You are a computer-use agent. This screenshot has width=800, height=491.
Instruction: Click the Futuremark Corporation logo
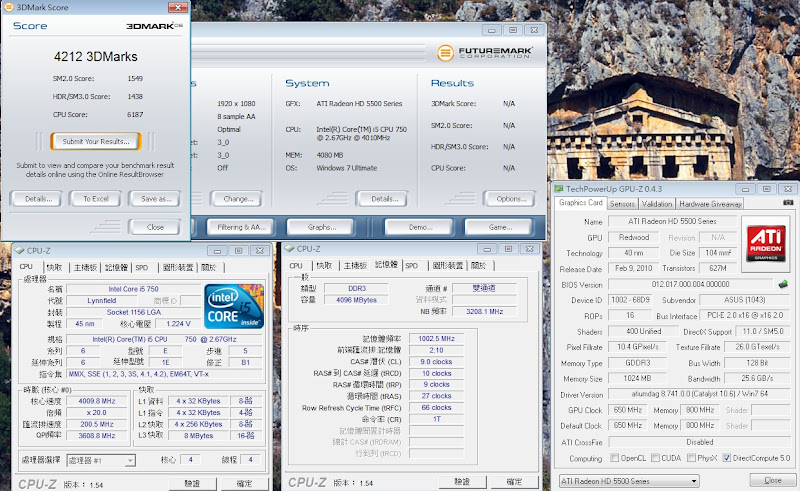click(485, 52)
